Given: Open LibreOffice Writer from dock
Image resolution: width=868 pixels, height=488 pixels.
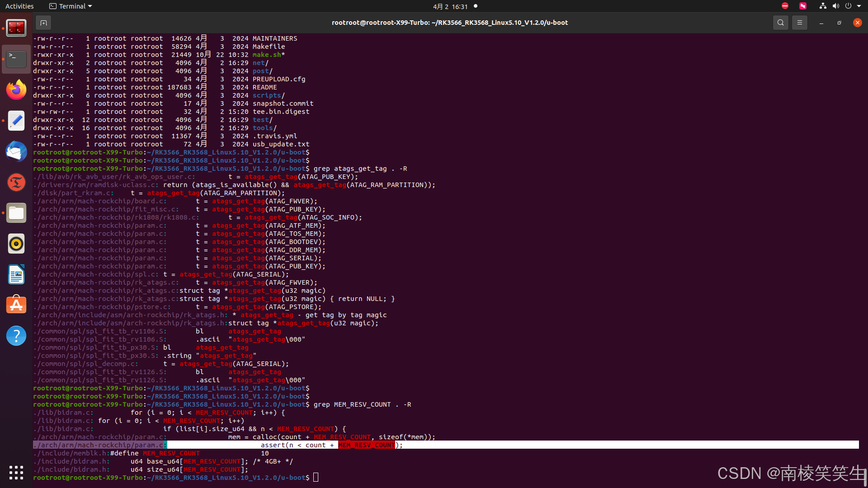Looking at the screenshot, I should [16, 274].
